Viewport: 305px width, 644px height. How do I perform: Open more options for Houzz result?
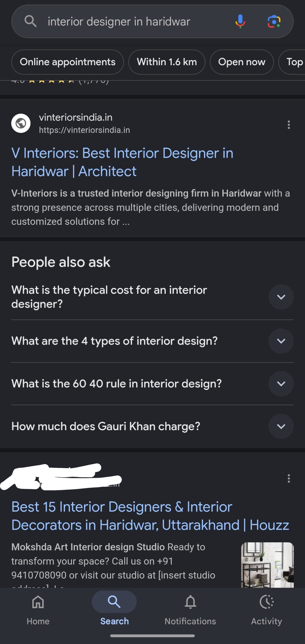pos(289,478)
